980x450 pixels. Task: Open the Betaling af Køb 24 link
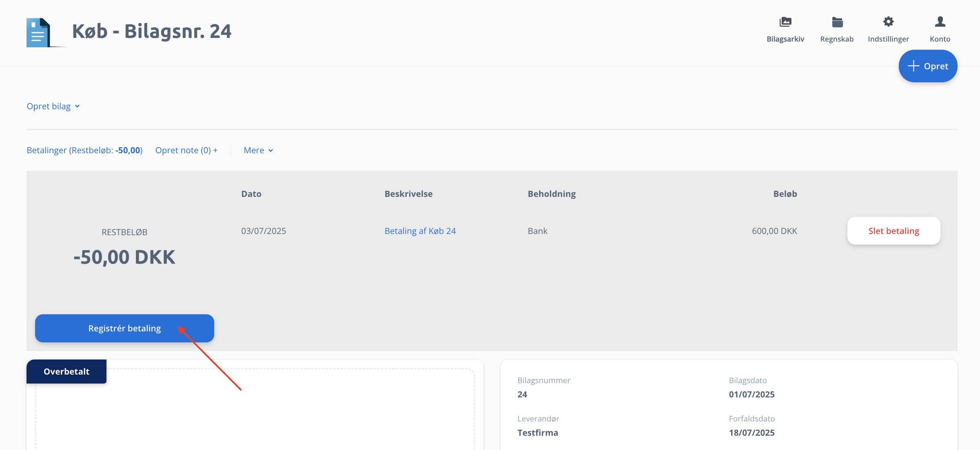pyautogui.click(x=420, y=231)
